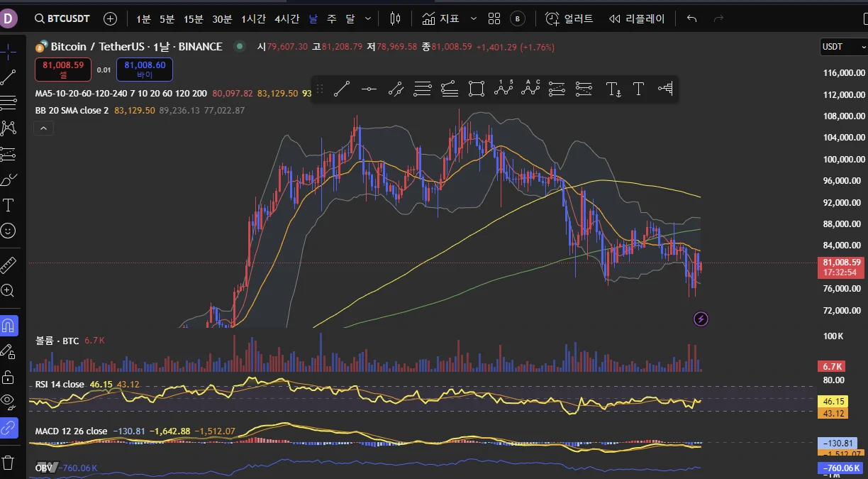
Task: Click the purple lightning bolt circle on chart
Action: [x=701, y=319]
